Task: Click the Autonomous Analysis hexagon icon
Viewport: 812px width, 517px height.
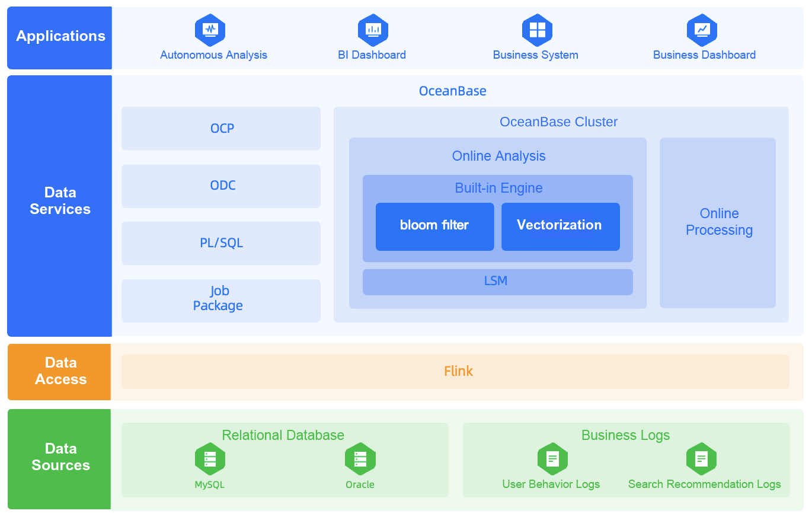Action: coord(210,30)
